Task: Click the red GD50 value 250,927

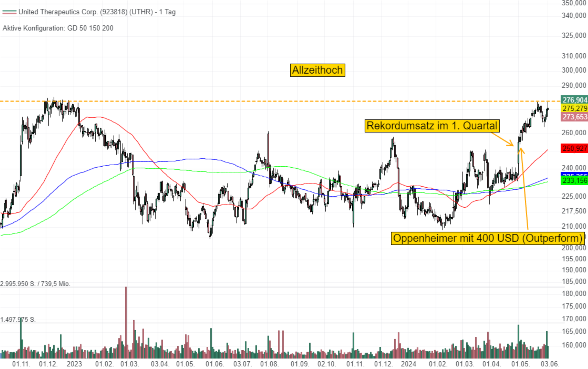Action: pos(574,148)
